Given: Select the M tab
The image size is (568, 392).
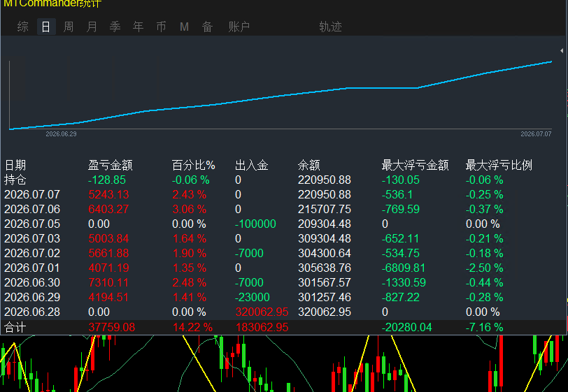Looking at the screenshot, I should 184,27.
